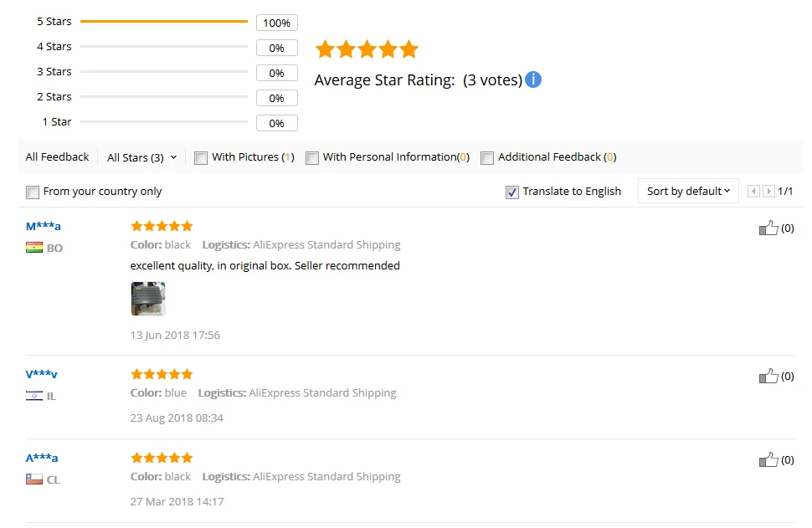Open reviewer M***a's profile link

click(x=44, y=227)
